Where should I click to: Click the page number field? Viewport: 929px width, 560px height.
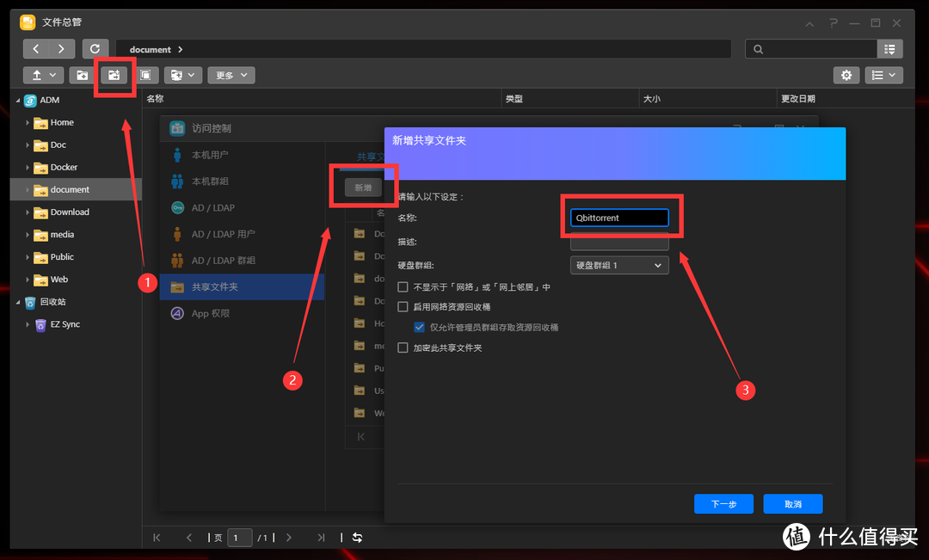click(240, 538)
